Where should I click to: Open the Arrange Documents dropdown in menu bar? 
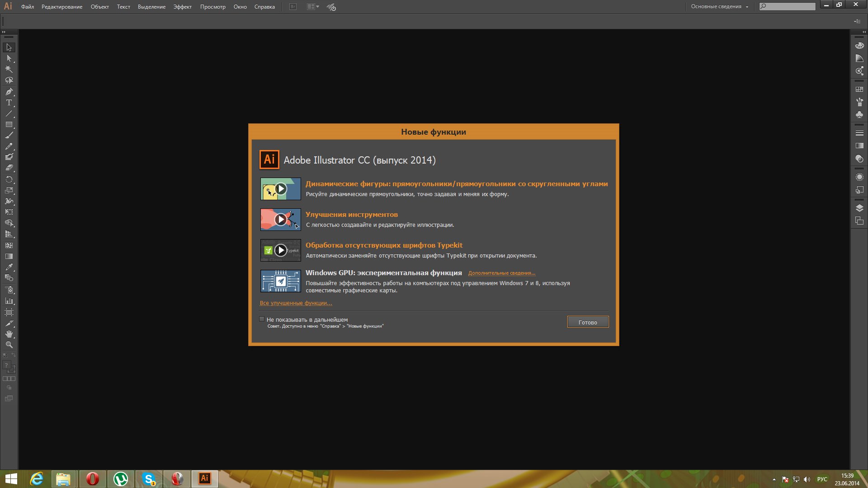[313, 7]
